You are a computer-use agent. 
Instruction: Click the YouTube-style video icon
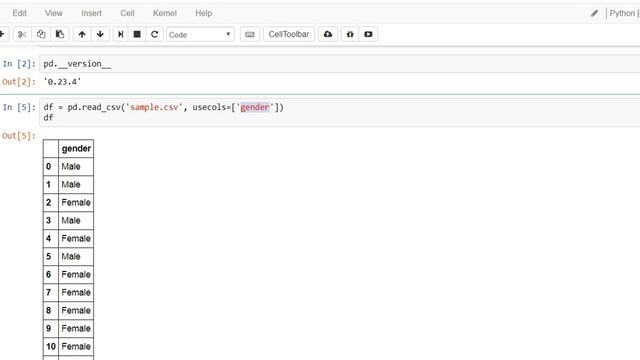click(x=368, y=34)
